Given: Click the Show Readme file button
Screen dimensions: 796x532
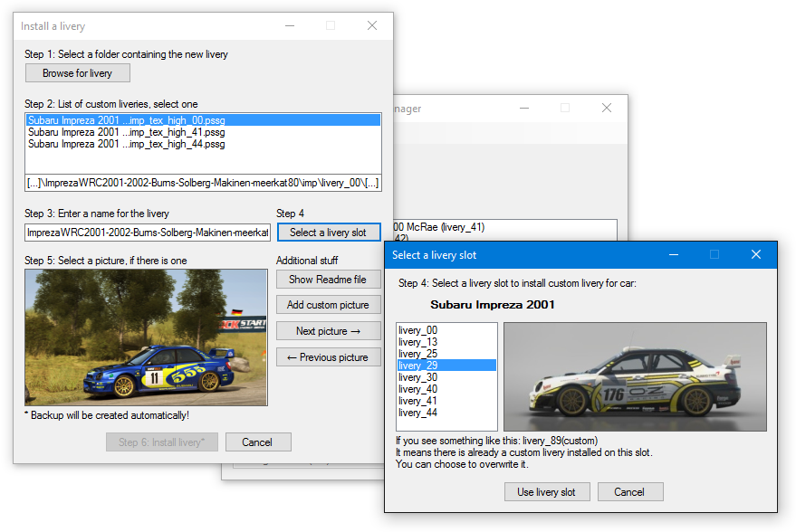Looking at the screenshot, I should (329, 280).
